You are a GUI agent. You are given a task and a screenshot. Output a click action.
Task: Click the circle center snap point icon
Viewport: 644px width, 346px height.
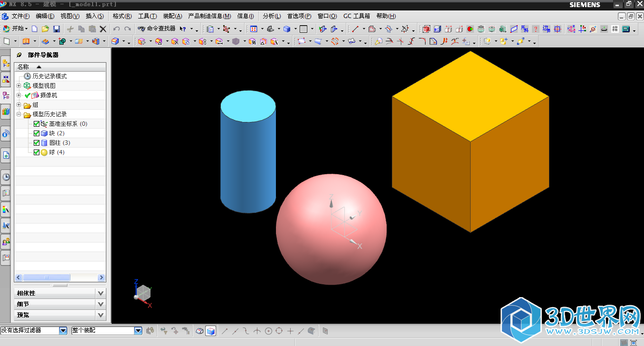pos(268,331)
